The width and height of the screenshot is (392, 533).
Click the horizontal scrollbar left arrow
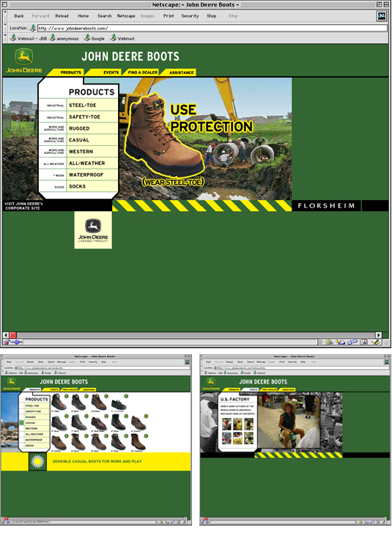6,335
